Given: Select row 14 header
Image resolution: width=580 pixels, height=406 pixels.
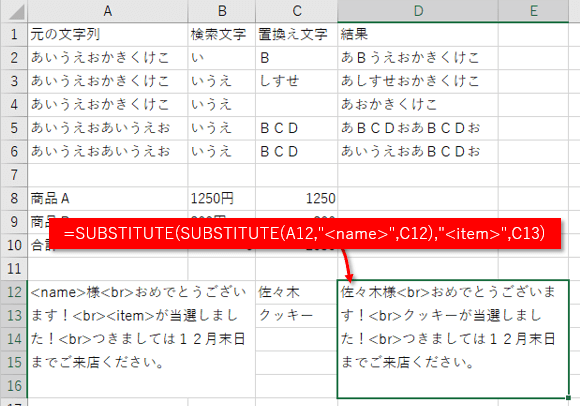Looking at the screenshot, I should tap(14, 339).
